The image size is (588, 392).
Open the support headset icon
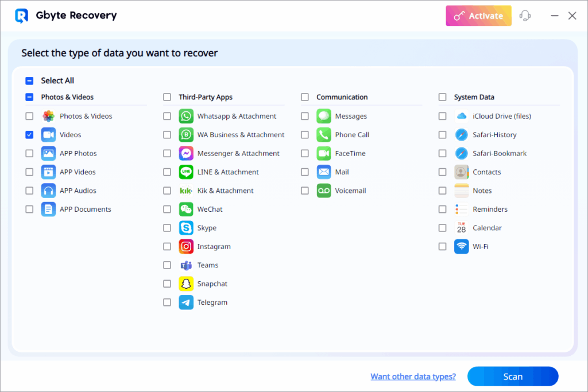(525, 15)
